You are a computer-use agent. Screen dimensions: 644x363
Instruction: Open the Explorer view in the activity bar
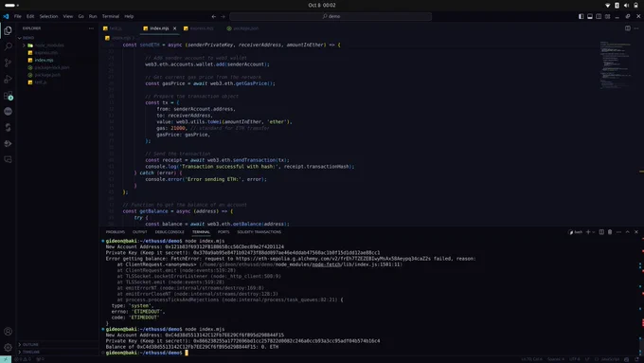tap(8, 30)
